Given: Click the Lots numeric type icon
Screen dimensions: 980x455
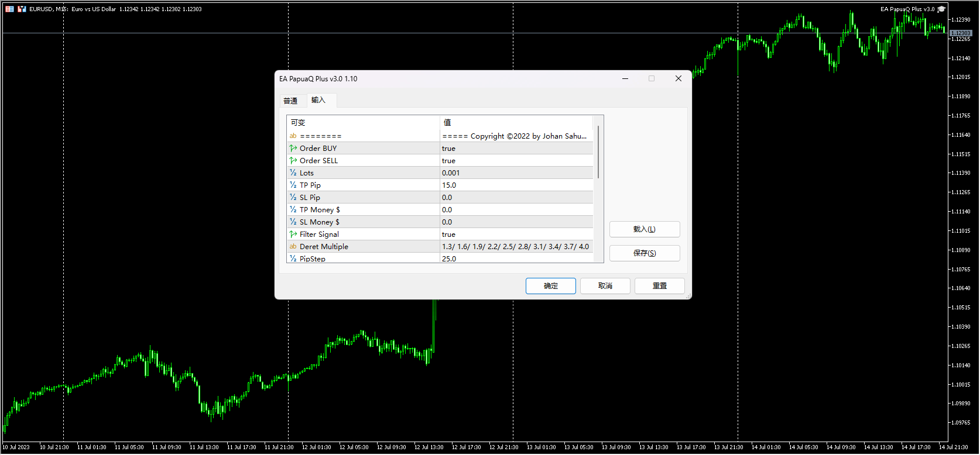Looking at the screenshot, I should click(x=293, y=173).
